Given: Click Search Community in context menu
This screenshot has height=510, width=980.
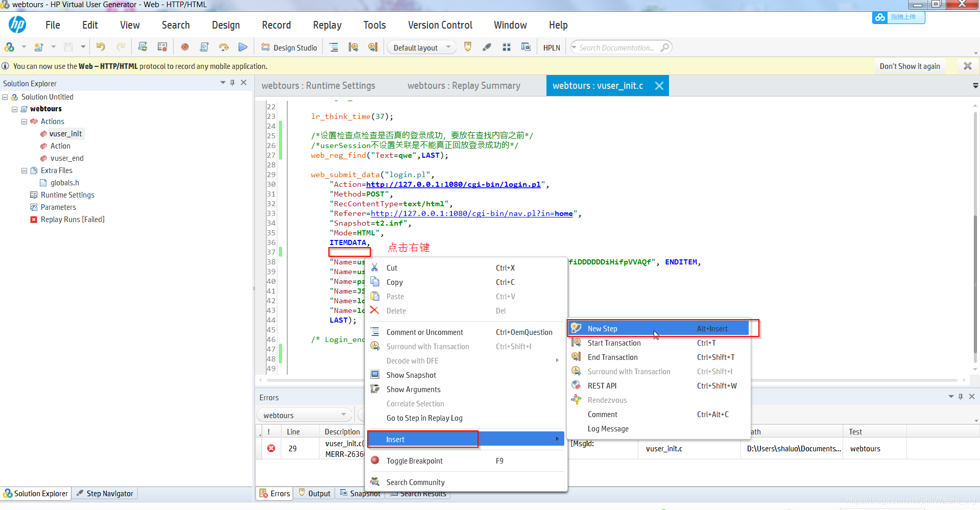Looking at the screenshot, I should click(x=466, y=482).
